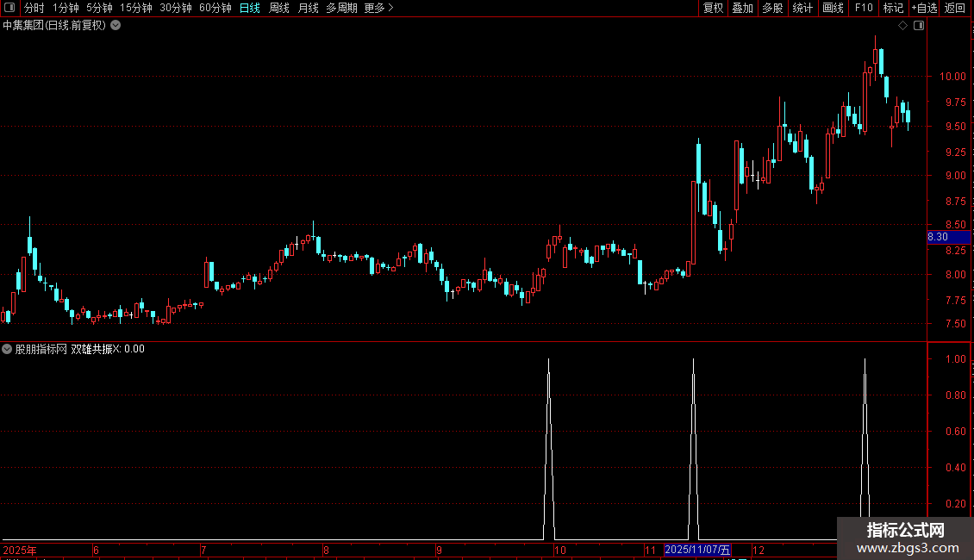Switch to 分时 intraday view
The height and width of the screenshot is (560, 974).
point(34,8)
